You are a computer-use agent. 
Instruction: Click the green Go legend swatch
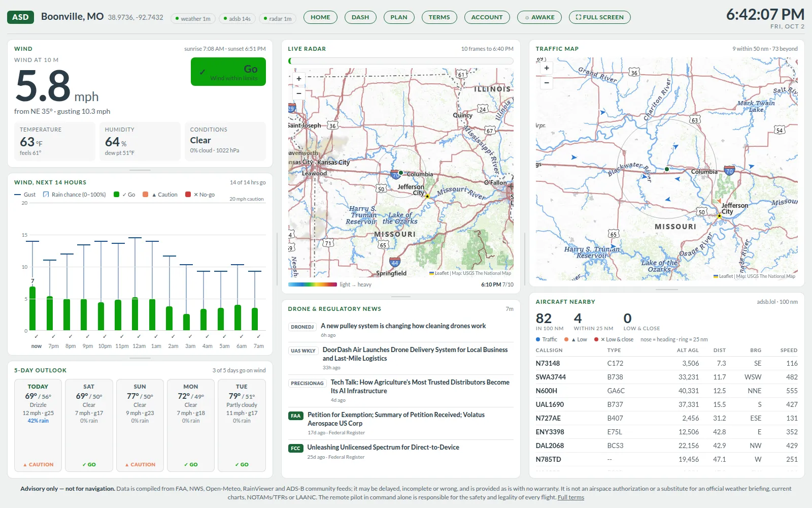(117, 195)
